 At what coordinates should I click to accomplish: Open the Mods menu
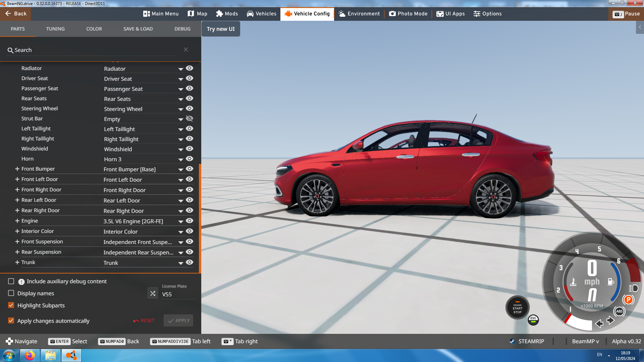[x=227, y=14]
